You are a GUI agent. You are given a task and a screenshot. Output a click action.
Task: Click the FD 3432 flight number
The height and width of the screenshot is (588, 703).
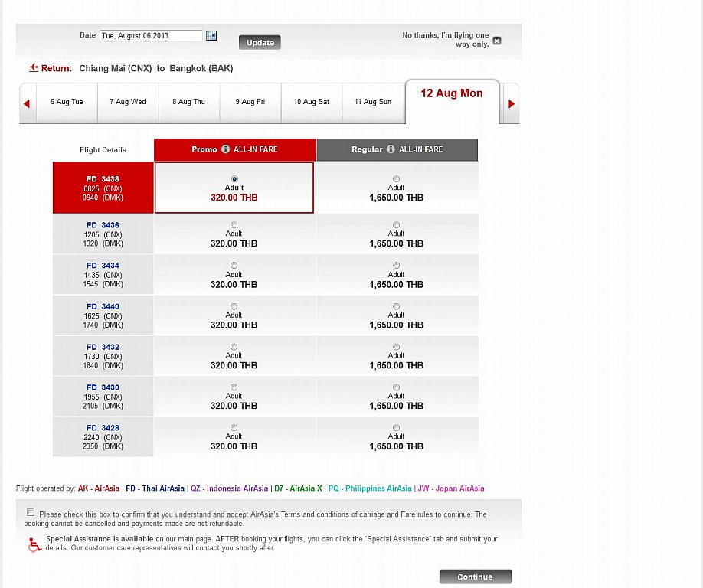(x=103, y=347)
